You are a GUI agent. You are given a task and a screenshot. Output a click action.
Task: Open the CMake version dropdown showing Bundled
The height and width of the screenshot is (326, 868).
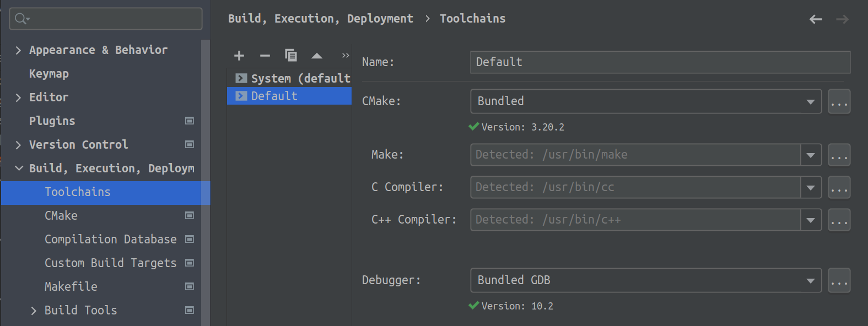coord(810,101)
